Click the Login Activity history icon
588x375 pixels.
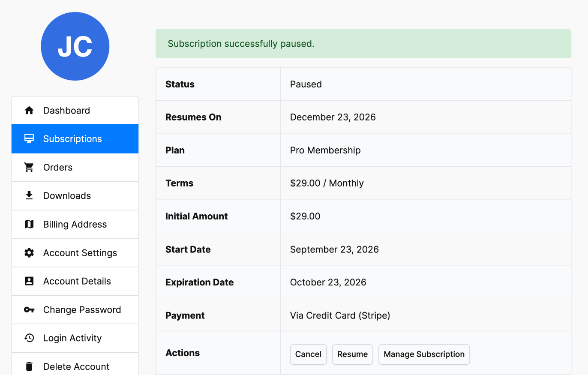click(x=29, y=338)
